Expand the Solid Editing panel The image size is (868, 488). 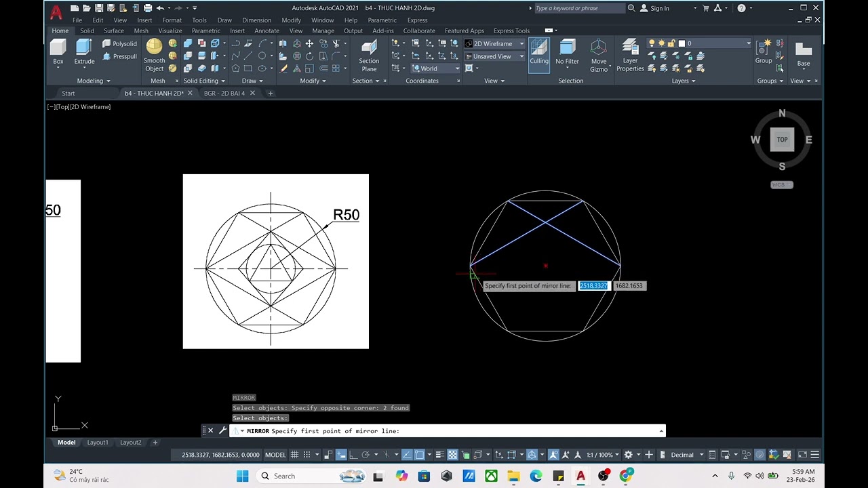click(203, 81)
